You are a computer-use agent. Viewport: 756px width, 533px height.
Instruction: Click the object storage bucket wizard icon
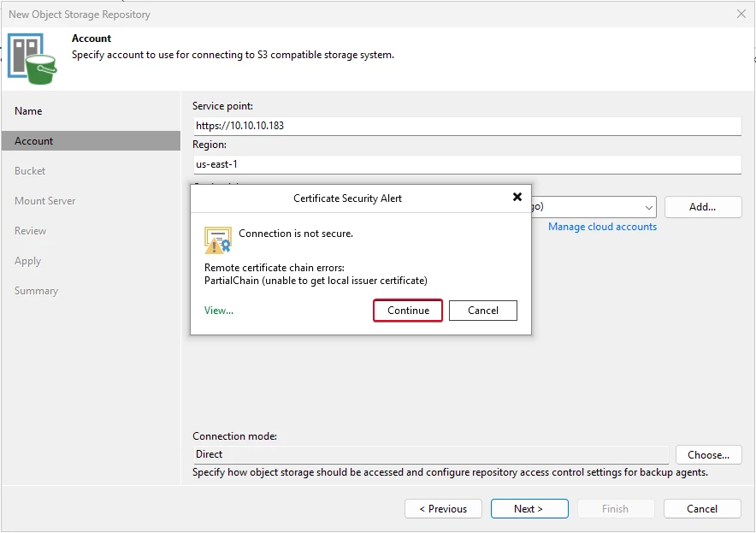click(32, 59)
